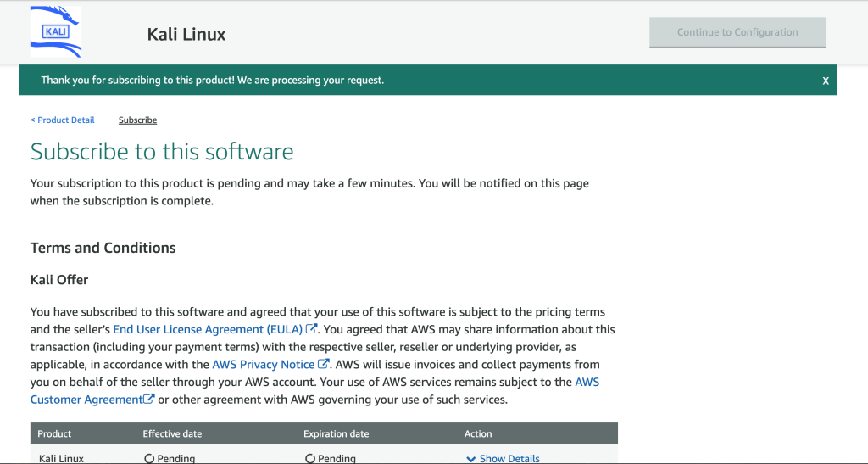868x464 pixels.
Task: Click the 'Thank you for subscribing' banner text
Action: (x=213, y=81)
